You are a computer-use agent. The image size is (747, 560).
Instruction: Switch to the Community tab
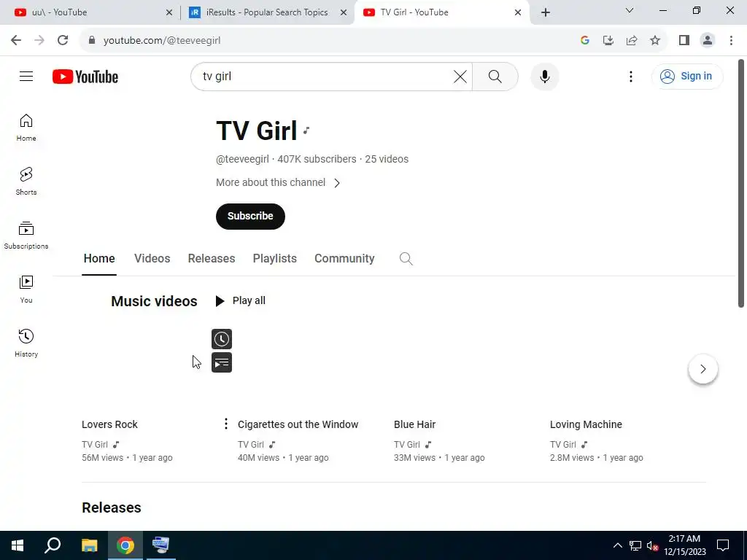(344, 259)
